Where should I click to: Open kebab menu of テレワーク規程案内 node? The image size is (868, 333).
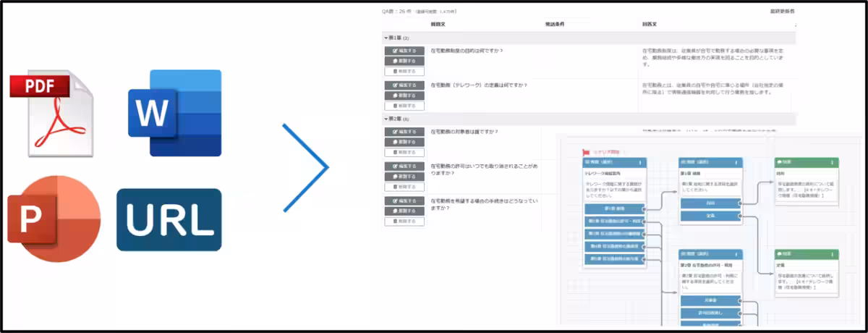(641, 163)
